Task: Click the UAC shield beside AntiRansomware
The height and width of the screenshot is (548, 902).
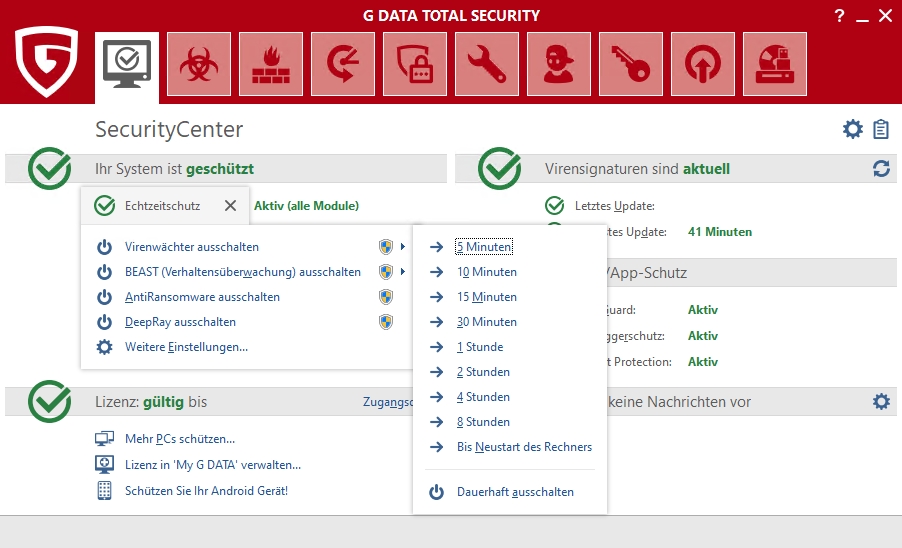Action: point(386,297)
